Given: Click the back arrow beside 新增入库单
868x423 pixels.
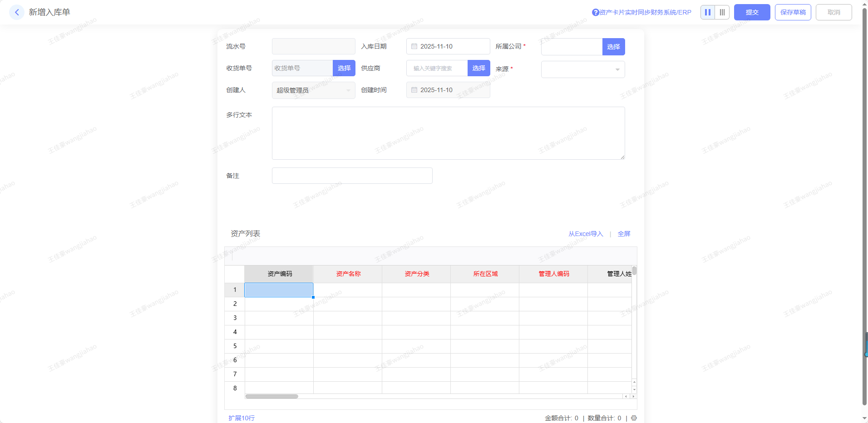Looking at the screenshot, I should tap(17, 12).
